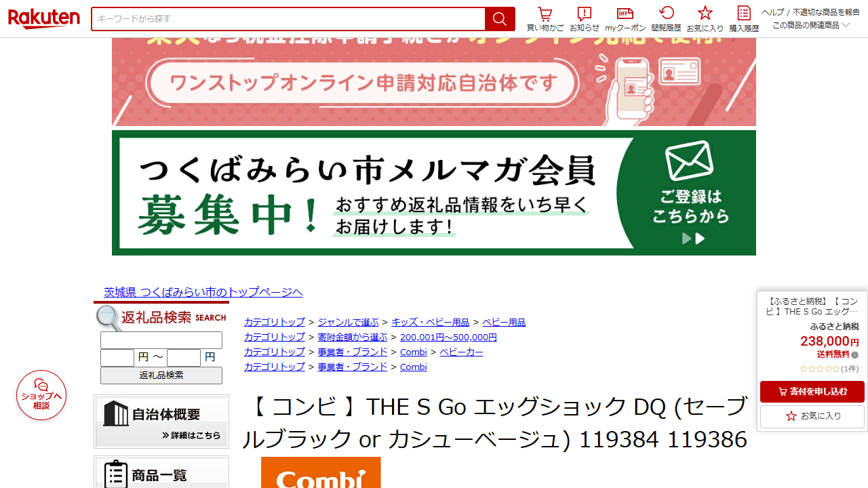Click Combi link in the last breadcrumb row
Image resolution: width=868 pixels, height=488 pixels.
click(414, 367)
